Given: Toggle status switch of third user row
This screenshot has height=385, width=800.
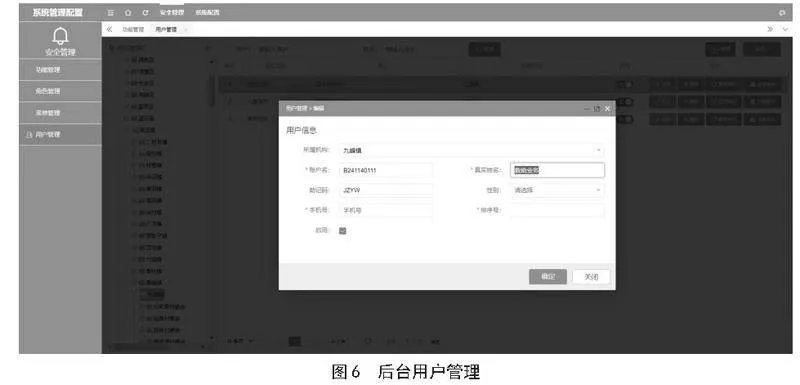Looking at the screenshot, I should click(x=625, y=119).
